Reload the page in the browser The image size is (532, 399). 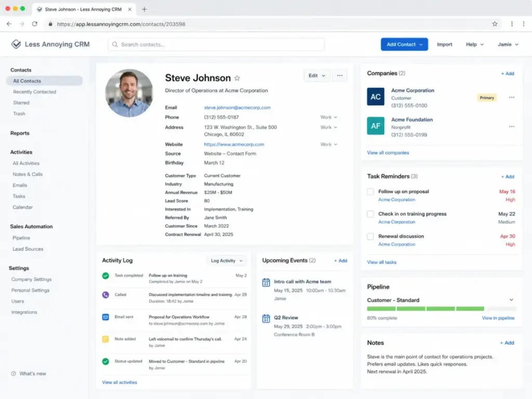pyautogui.click(x=35, y=24)
